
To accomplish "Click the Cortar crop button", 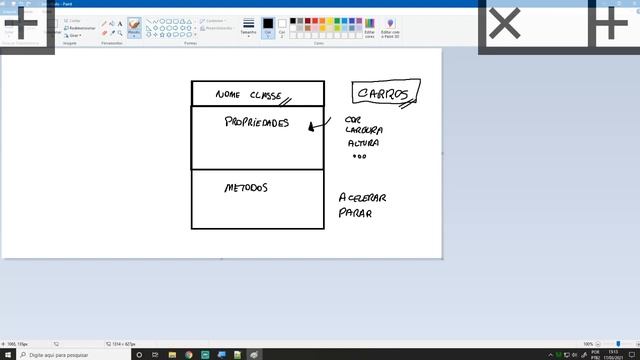I will click(72, 20).
